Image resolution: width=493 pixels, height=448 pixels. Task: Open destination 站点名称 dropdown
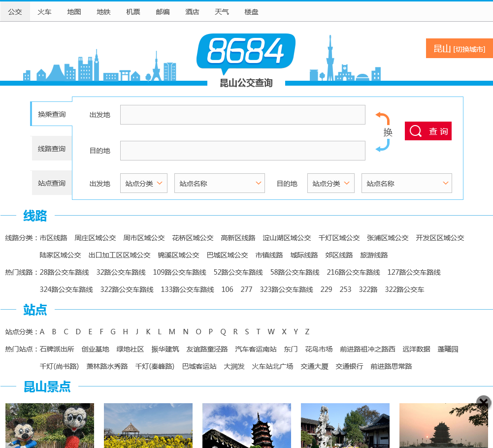tap(406, 183)
